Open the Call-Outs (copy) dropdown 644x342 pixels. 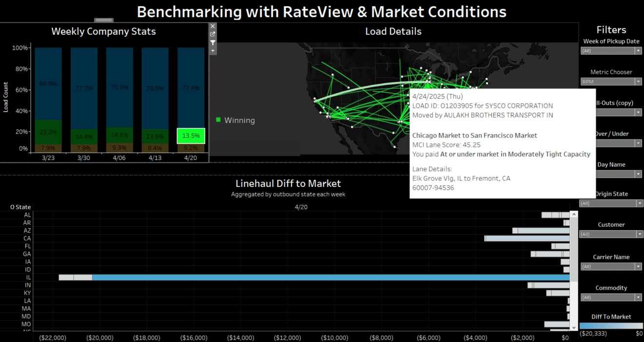[x=619, y=112]
